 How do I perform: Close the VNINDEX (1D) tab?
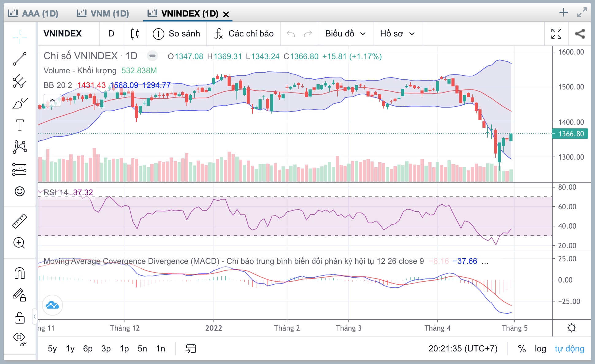[226, 14]
